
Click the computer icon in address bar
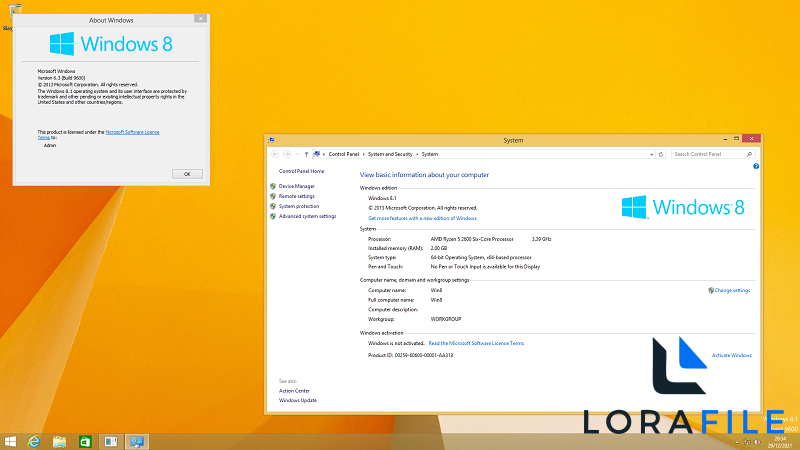[x=316, y=154]
